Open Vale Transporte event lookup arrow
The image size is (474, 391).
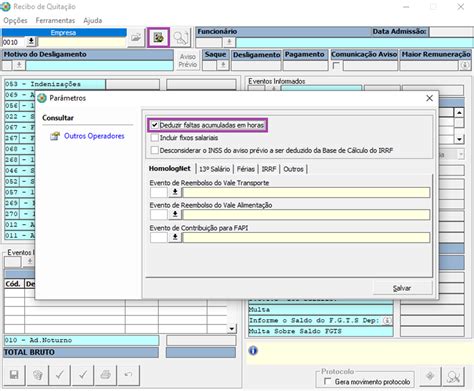pos(175,192)
